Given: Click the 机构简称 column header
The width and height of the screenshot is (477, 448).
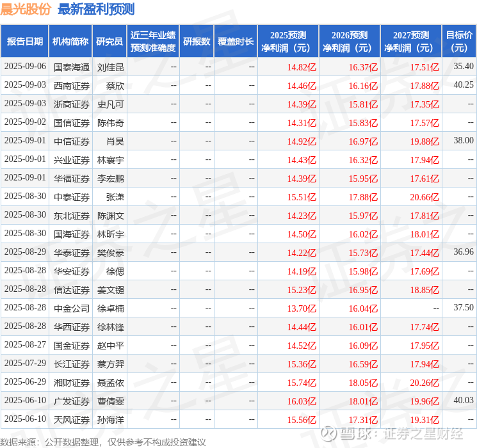Looking at the screenshot, I should point(70,41).
